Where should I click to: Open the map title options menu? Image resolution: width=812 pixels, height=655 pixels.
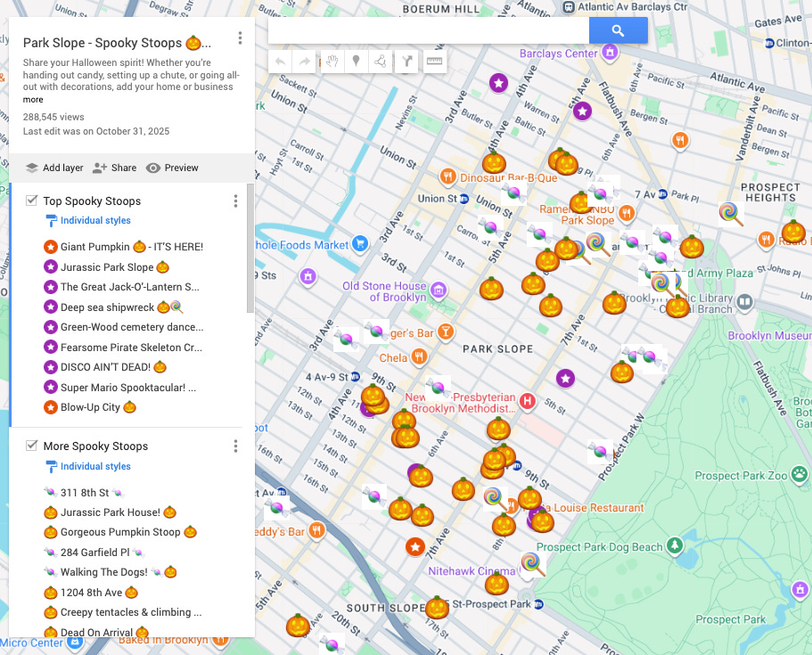(240, 37)
